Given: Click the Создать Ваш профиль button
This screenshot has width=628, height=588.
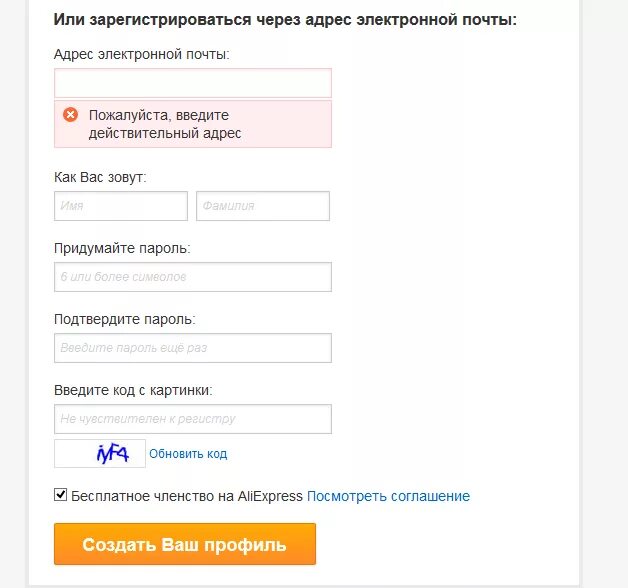Looking at the screenshot, I should [x=185, y=544].
